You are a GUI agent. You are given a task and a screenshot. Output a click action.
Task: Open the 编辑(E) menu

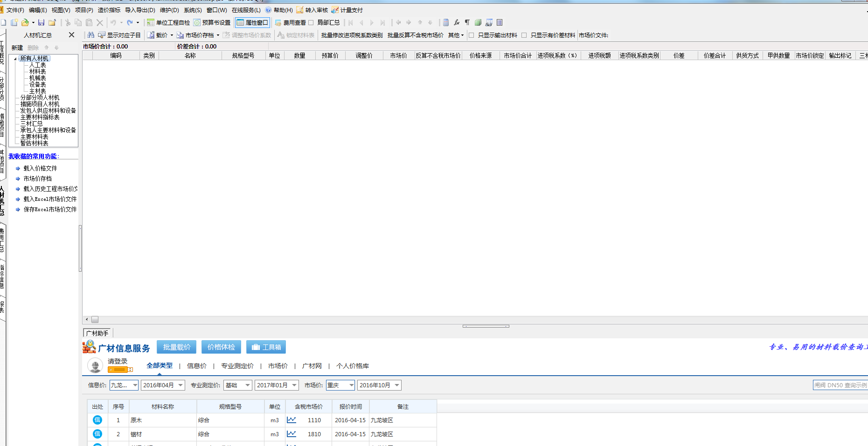[x=38, y=10]
